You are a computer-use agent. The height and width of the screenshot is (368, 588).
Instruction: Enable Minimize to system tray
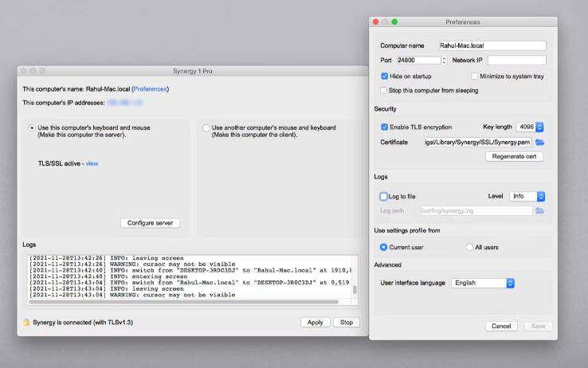(474, 76)
